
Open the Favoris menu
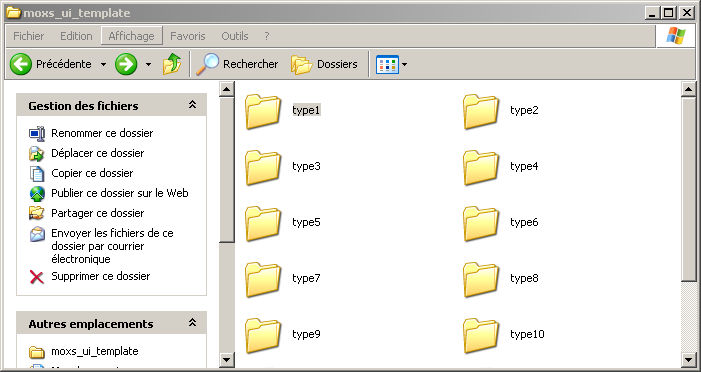tap(188, 36)
